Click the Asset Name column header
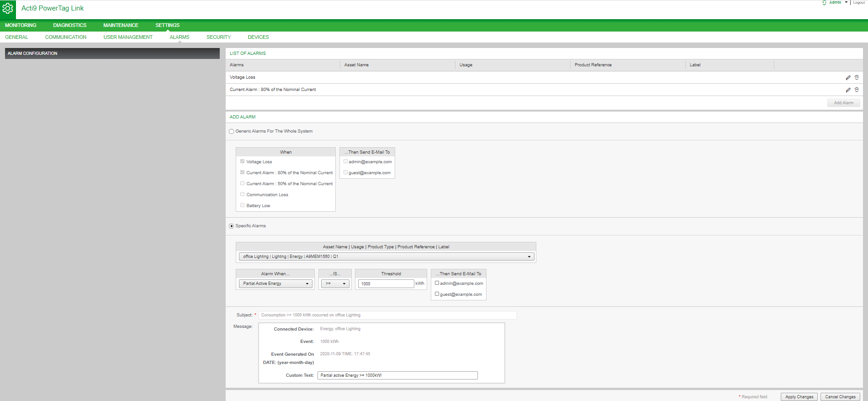 pos(356,65)
